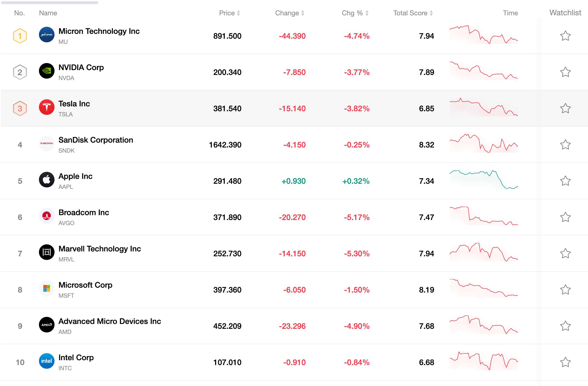Open Apple Inc stock page
Image resolution: width=588 pixels, height=386 pixels.
point(75,176)
